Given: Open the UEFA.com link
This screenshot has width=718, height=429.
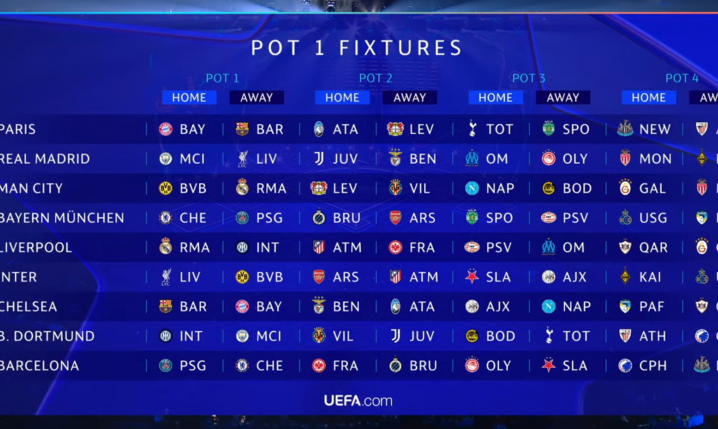Looking at the screenshot, I should pos(358,401).
